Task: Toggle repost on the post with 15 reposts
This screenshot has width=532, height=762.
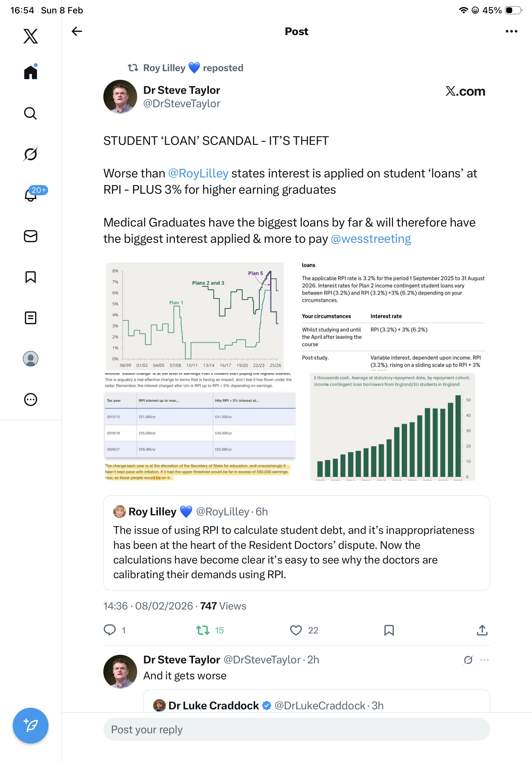Action: click(203, 630)
